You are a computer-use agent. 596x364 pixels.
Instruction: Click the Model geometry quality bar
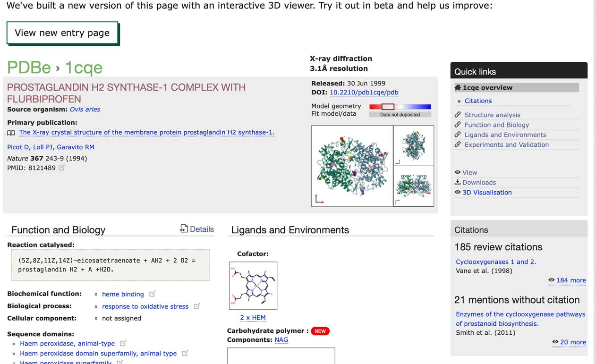[x=400, y=107]
